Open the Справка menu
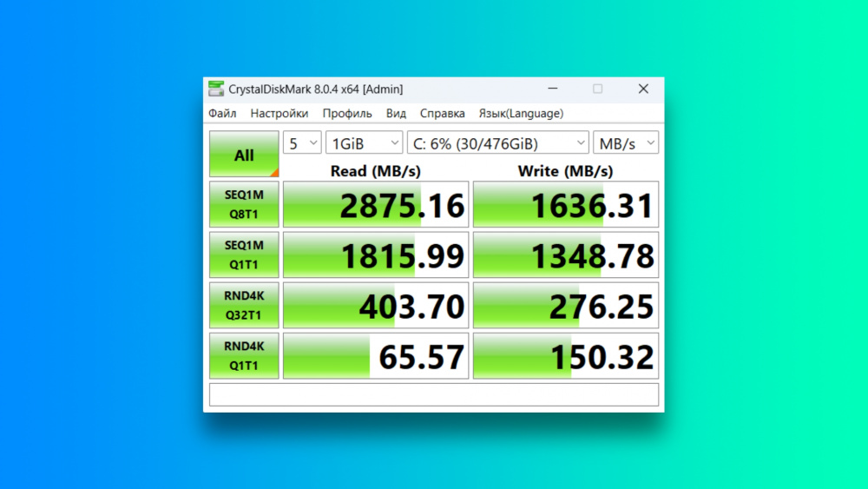Screen dimensions: 868x489 click(443, 114)
